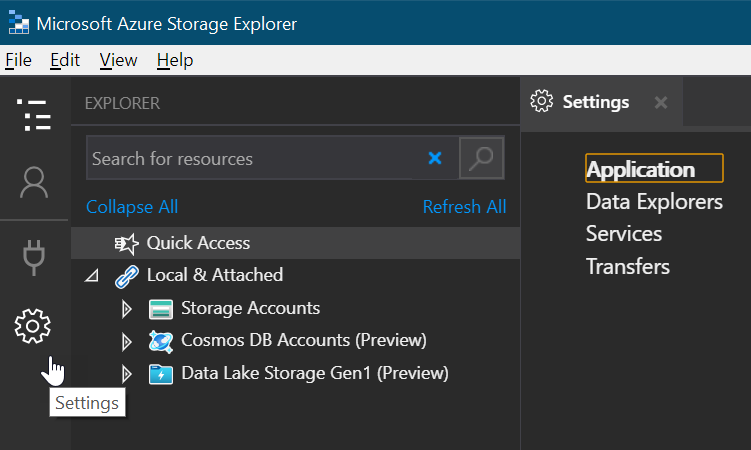Open the Settings gear in sidebar

tap(33, 326)
